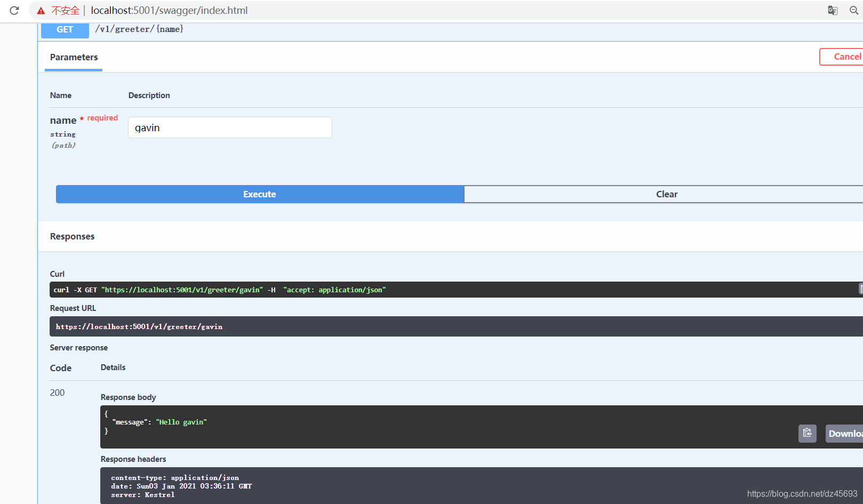Screen dimensions: 863x504
Task: Click the 不安全 security label
Action: [65, 11]
